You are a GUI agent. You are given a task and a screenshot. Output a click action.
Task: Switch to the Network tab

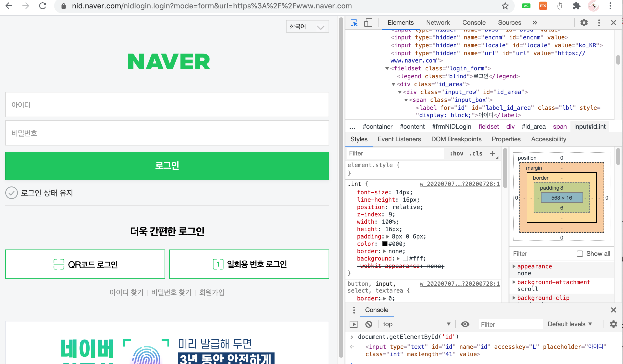tap(438, 23)
